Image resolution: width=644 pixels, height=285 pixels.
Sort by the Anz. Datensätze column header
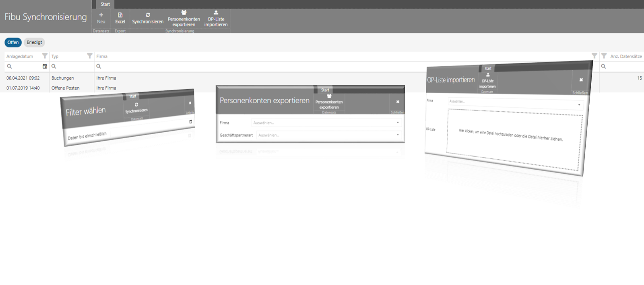click(x=626, y=56)
